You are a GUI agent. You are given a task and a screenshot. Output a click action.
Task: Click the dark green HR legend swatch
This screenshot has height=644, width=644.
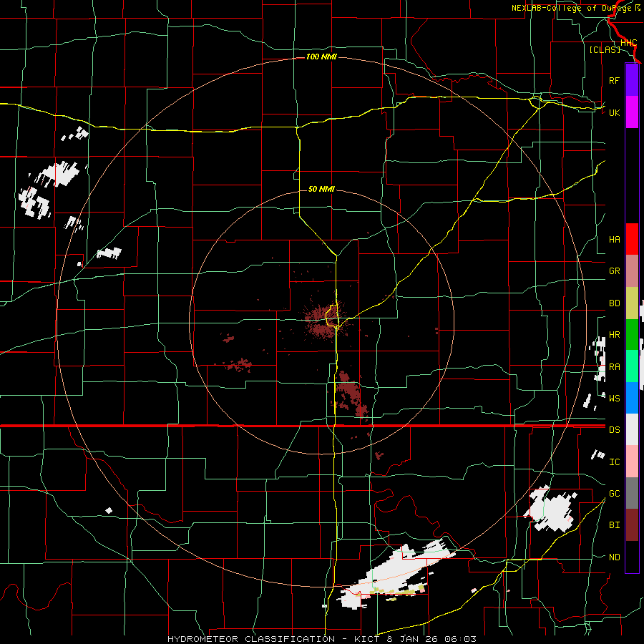(632, 335)
